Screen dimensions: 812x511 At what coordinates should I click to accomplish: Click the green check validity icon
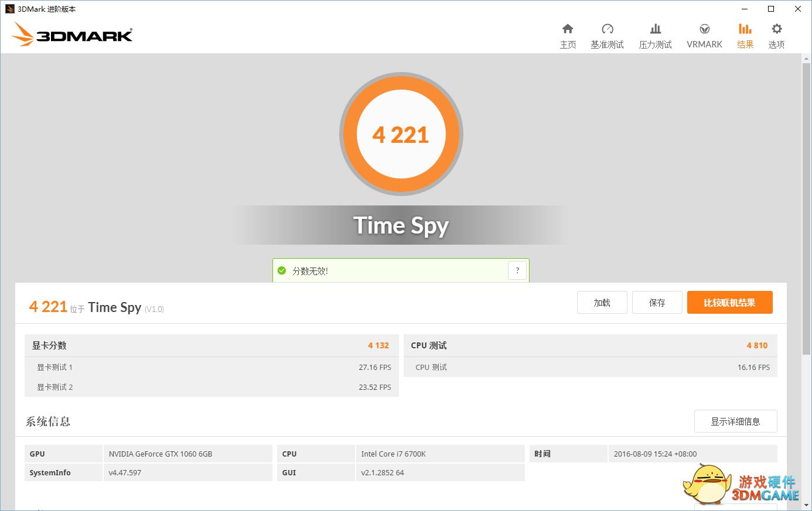click(x=282, y=270)
